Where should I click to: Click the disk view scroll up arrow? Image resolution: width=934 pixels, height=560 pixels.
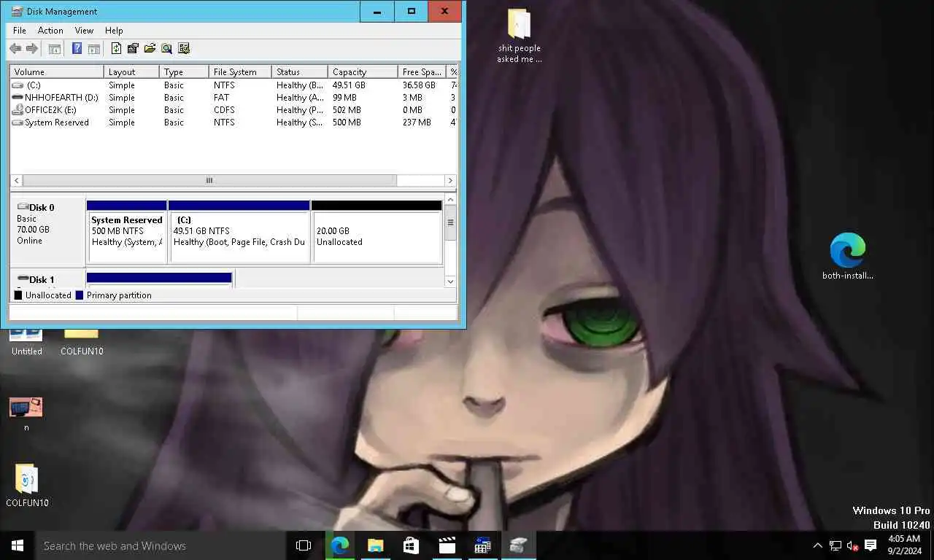click(450, 200)
